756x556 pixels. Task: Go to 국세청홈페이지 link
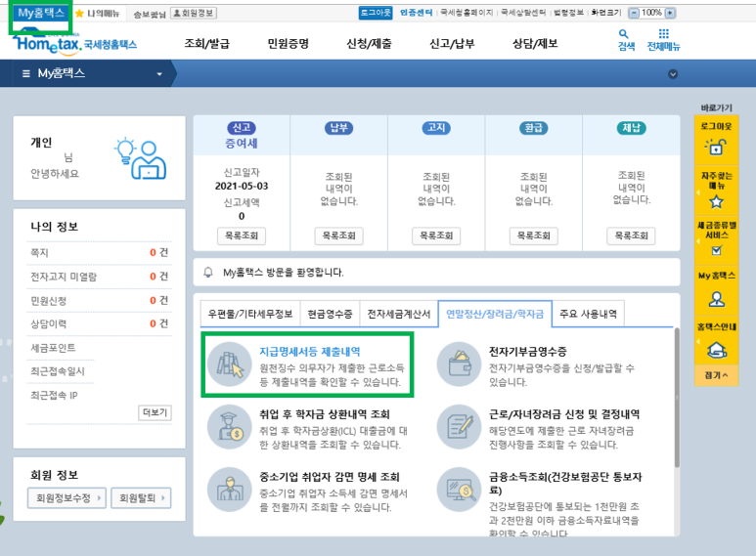tap(467, 13)
